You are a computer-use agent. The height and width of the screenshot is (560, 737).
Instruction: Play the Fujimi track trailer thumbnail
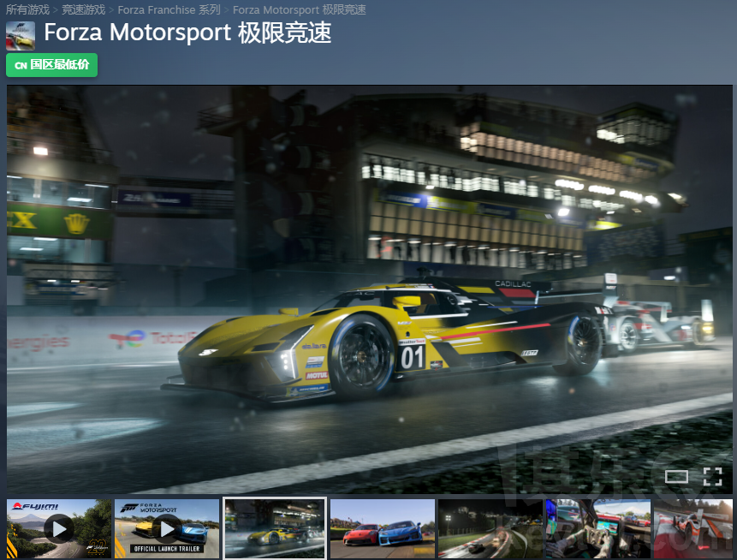pos(59,528)
